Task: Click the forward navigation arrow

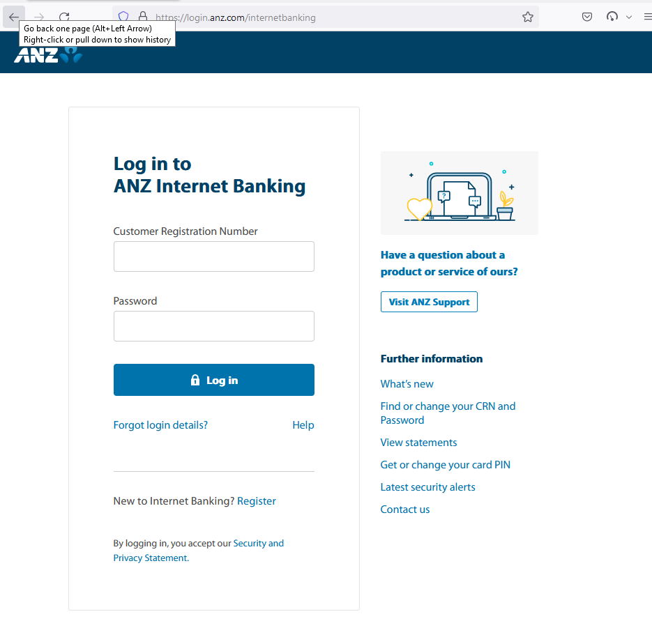Action: 38,17
